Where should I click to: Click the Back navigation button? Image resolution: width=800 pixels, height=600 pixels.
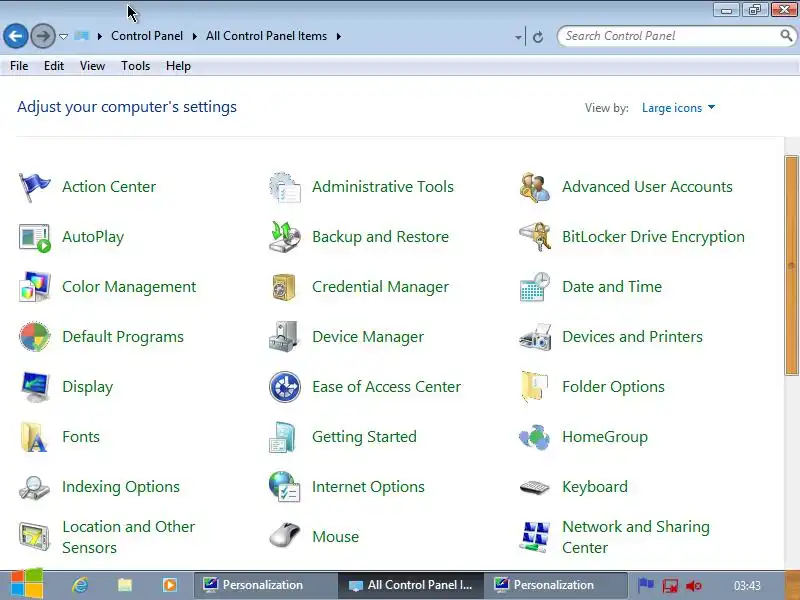point(16,36)
